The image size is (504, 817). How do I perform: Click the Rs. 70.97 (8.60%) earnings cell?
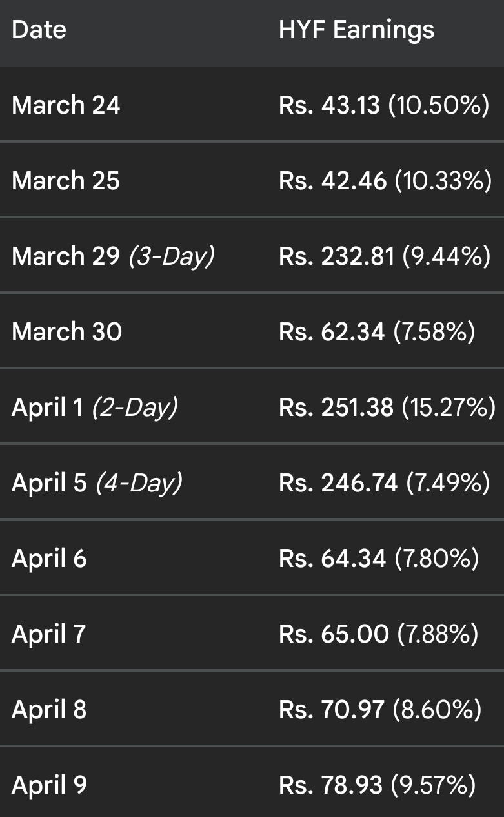380,709
